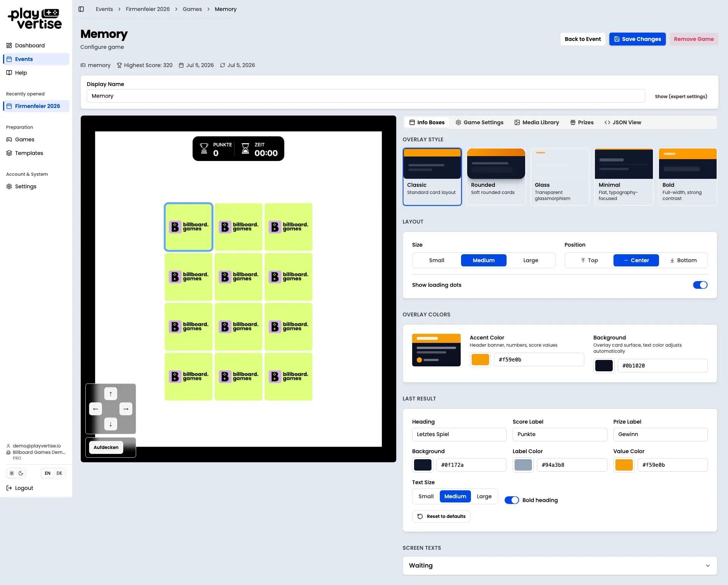Click accent hex field #f59e0b
728x585 pixels.
click(x=539, y=360)
